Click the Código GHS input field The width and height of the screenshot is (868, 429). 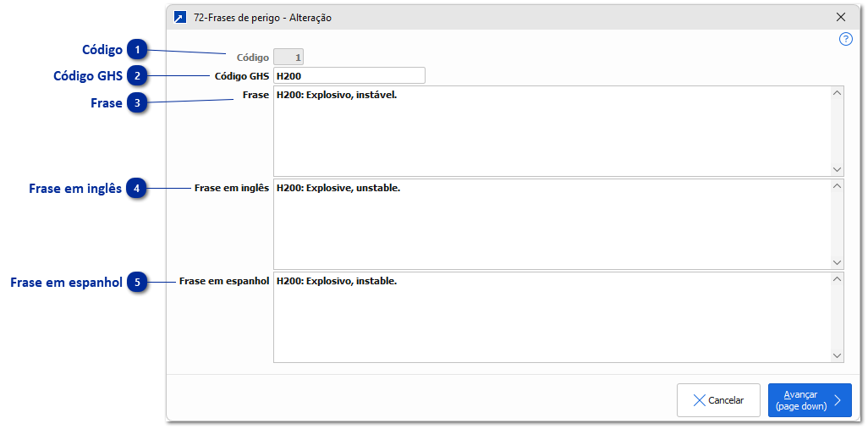tap(349, 76)
